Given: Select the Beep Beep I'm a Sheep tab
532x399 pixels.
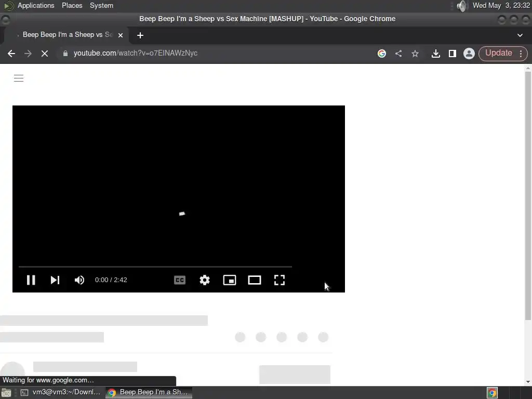Looking at the screenshot, I should 67,35.
